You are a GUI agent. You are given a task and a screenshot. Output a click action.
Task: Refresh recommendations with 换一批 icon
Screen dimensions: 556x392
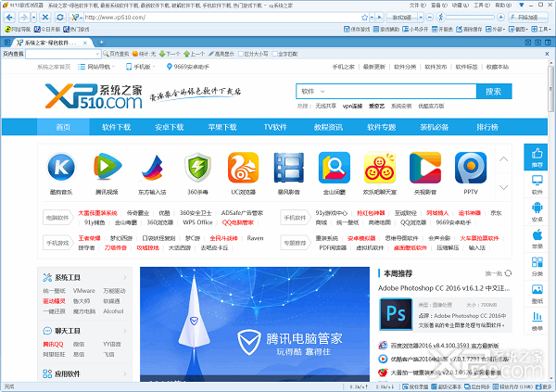(508, 273)
